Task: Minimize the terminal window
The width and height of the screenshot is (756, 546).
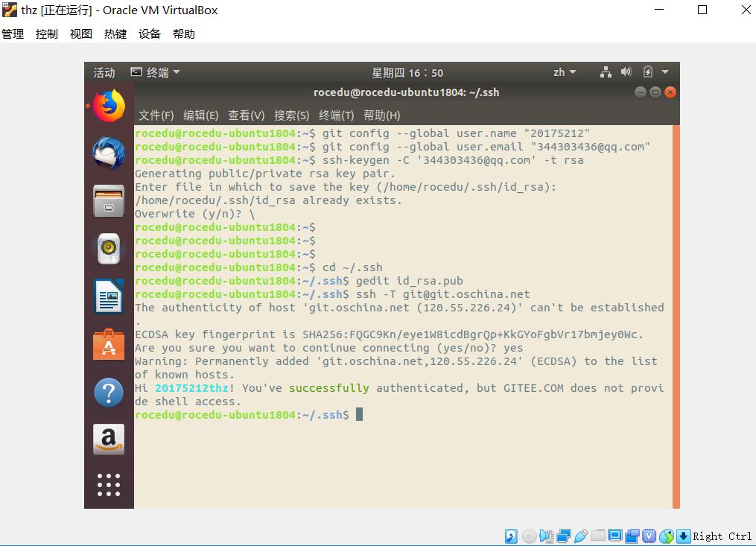Action: [641, 92]
